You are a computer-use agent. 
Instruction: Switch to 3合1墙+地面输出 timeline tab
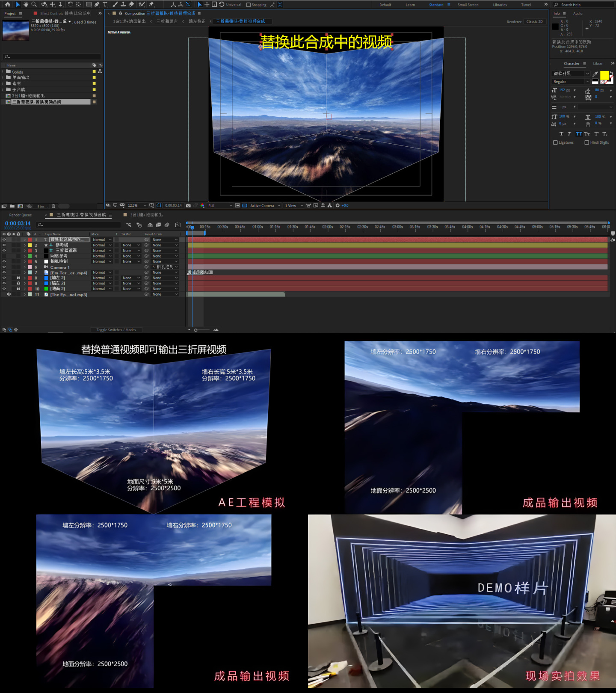click(x=146, y=215)
